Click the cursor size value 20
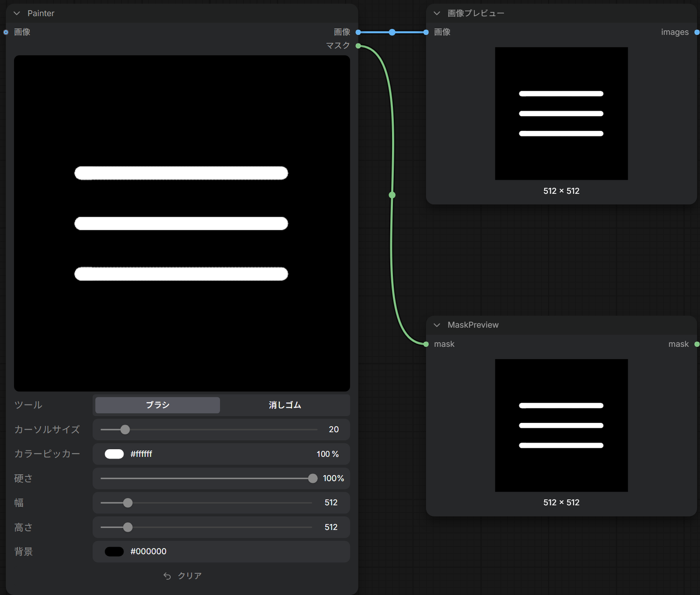700x595 pixels. 334,430
